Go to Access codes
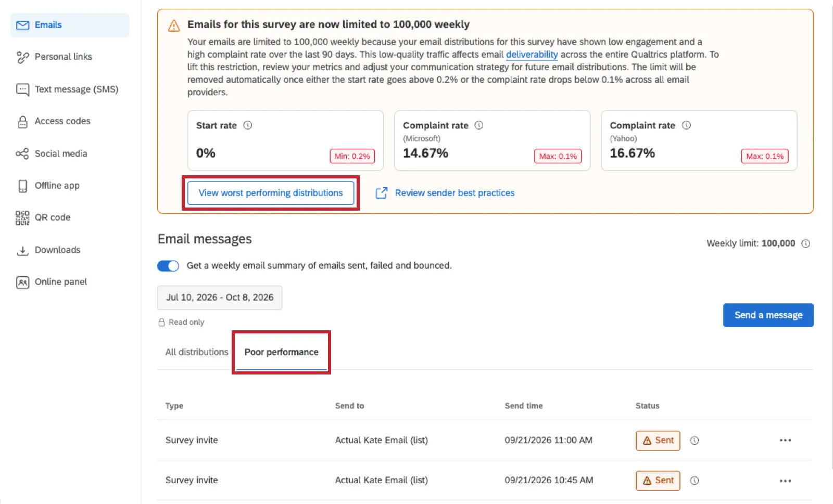The width and height of the screenshot is (833, 504). click(x=62, y=121)
